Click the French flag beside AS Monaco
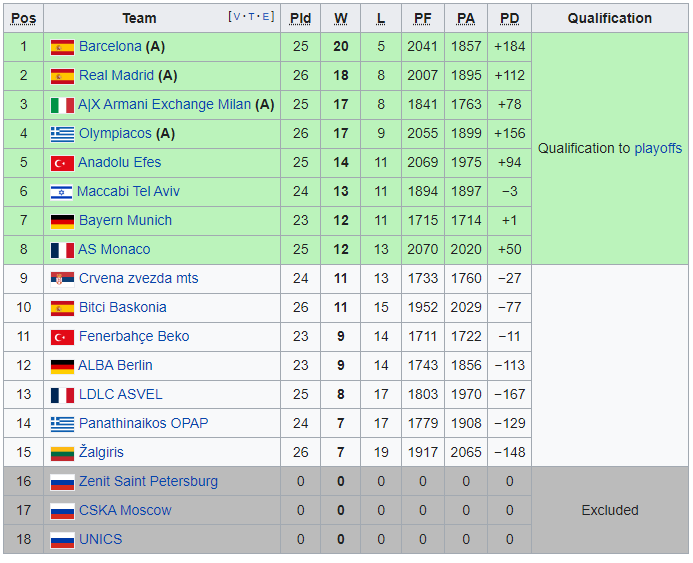The width and height of the screenshot is (693, 563). pyautogui.click(x=62, y=250)
